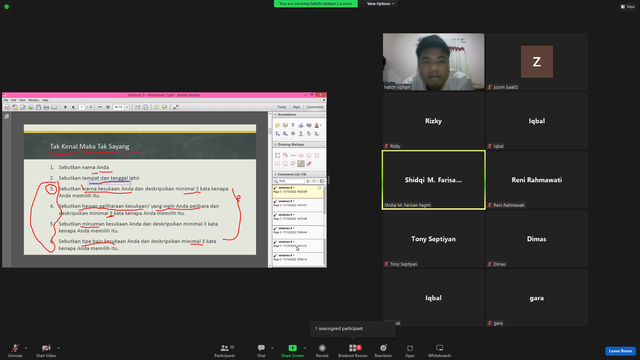Screen dimensions: 640x360
Task: Open View Options dropdown at top
Action: pyautogui.click(x=380, y=4)
